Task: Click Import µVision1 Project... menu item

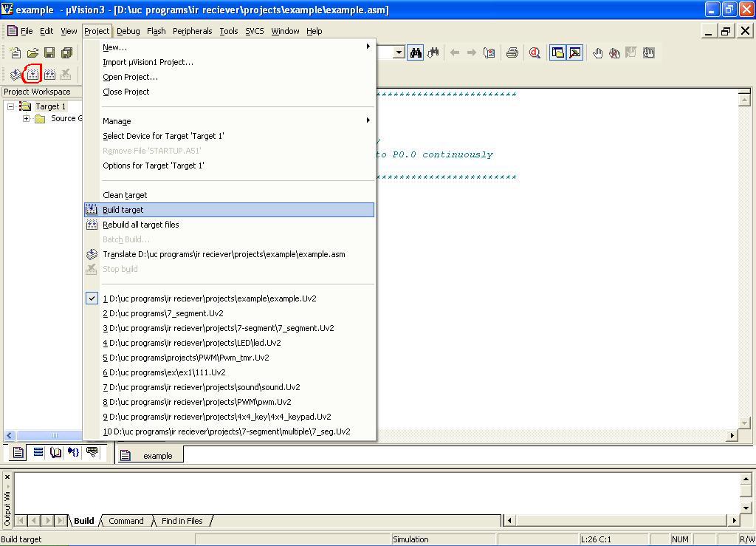Action: point(229,62)
